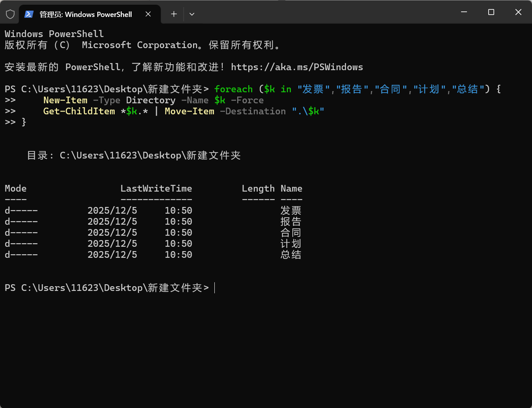Click the 报告 directory name in output
The image size is (532, 408).
pyautogui.click(x=291, y=222)
